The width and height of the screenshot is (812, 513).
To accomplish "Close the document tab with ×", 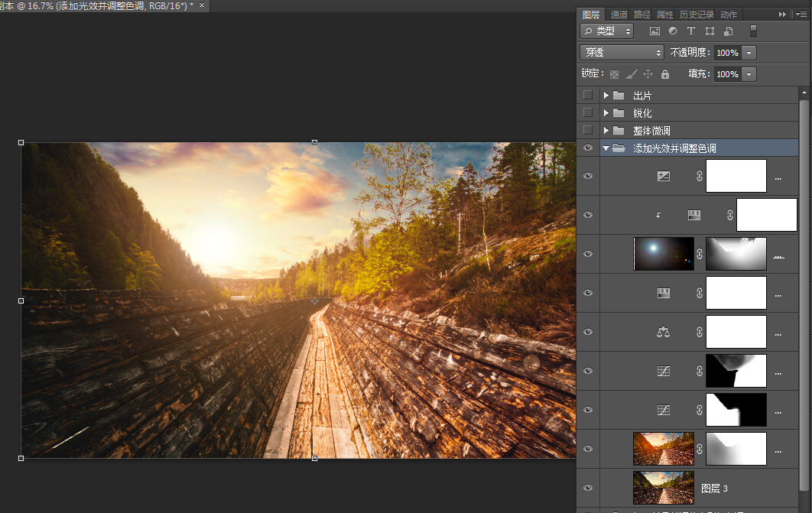I will pyautogui.click(x=202, y=5).
